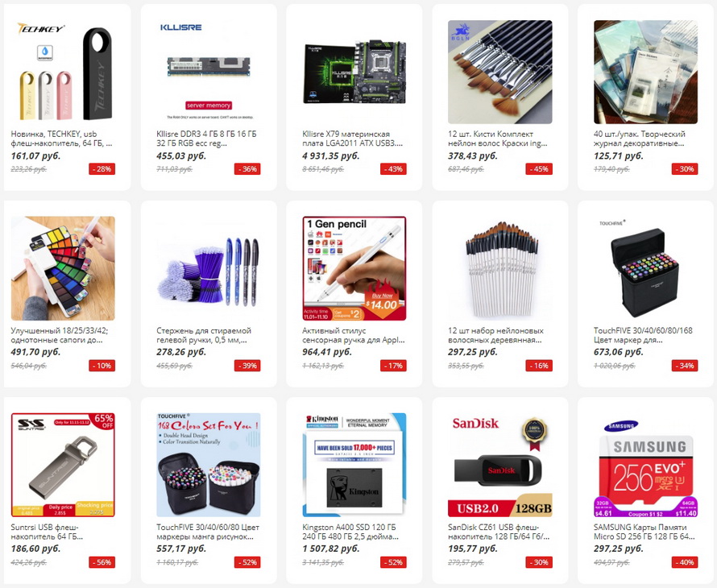Open the decorative journal stickers image
The height and width of the screenshot is (588, 717).
[645, 72]
